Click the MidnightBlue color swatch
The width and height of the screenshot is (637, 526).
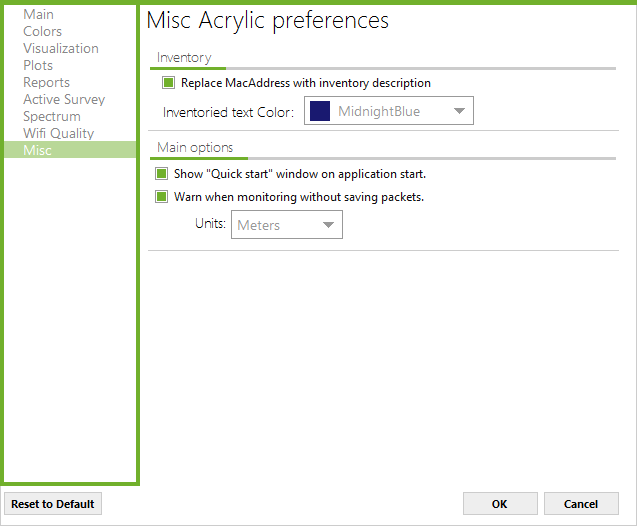pos(320,112)
